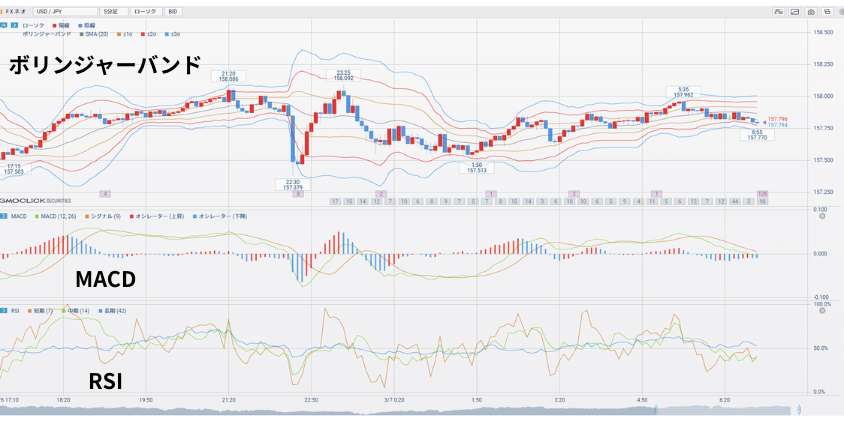Viewport: 844px width, 422px height.
Task: Click the camera snapshot icon
Action: click(809, 11)
